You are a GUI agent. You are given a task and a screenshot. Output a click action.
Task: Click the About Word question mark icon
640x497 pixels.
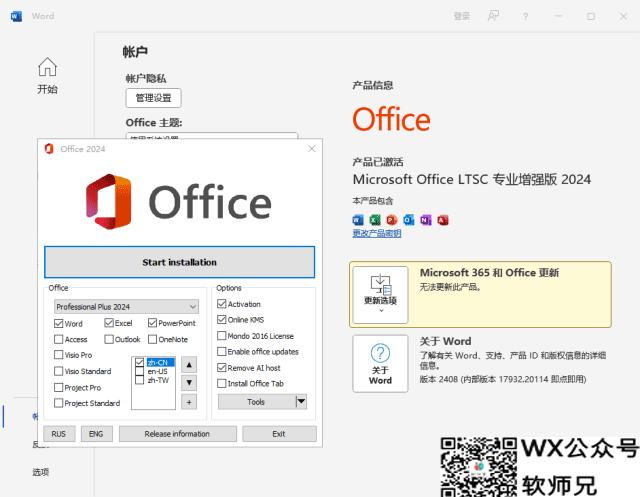coord(380,353)
